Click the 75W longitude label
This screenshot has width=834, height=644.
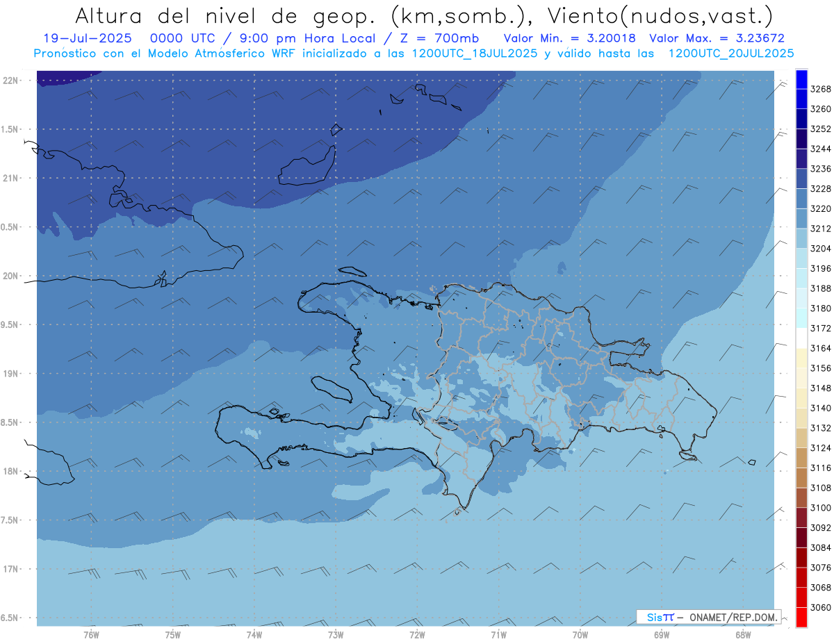coord(173,634)
